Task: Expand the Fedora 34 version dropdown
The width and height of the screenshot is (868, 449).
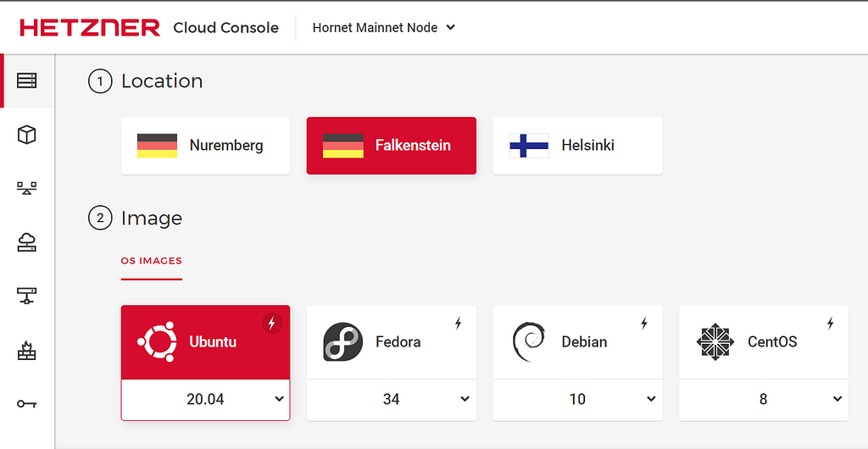Action: click(x=392, y=399)
